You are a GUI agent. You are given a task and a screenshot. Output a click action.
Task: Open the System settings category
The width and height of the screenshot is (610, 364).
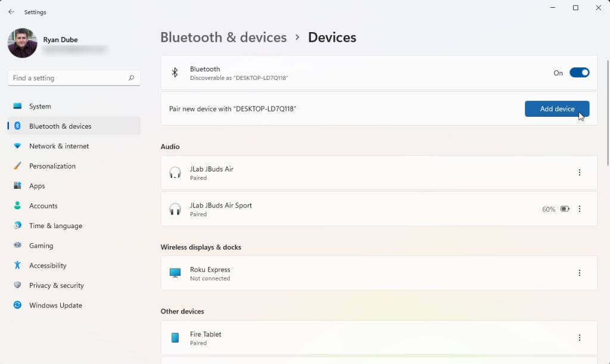[x=40, y=106]
